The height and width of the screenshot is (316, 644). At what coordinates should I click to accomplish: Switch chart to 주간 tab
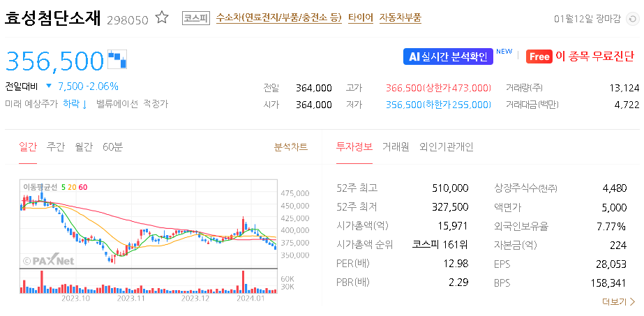point(56,147)
